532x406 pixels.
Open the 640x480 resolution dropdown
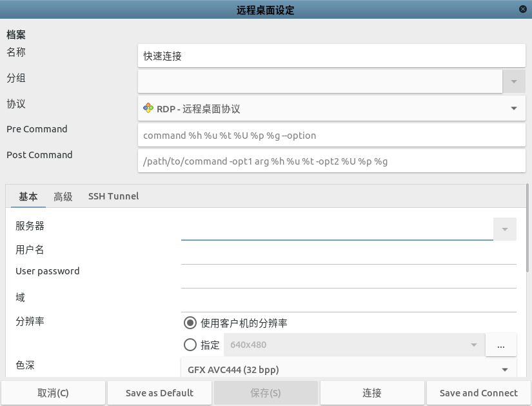coord(474,345)
